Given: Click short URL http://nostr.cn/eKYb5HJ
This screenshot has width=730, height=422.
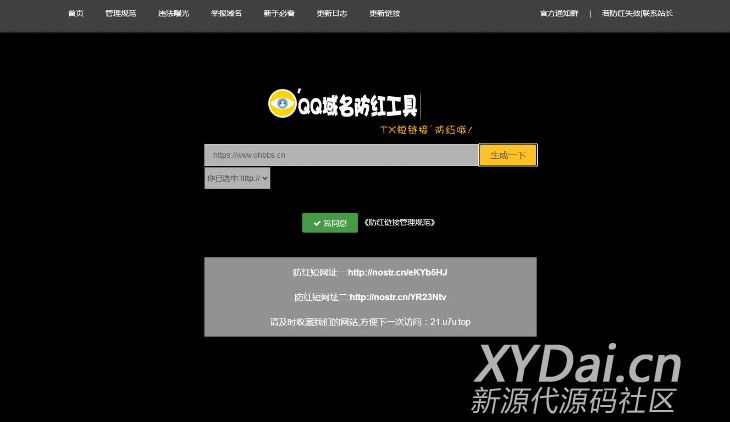Looking at the screenshot, I should point(398,272).
